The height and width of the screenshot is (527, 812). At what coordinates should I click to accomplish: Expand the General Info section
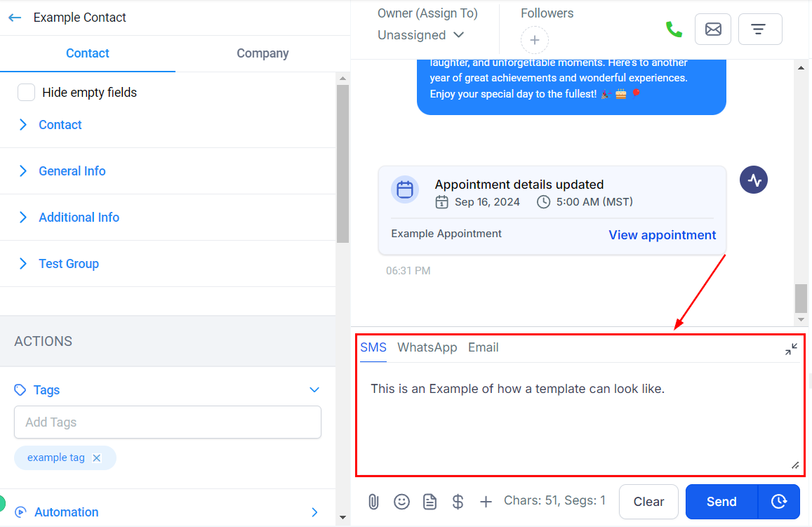click(x=72, y=171)
